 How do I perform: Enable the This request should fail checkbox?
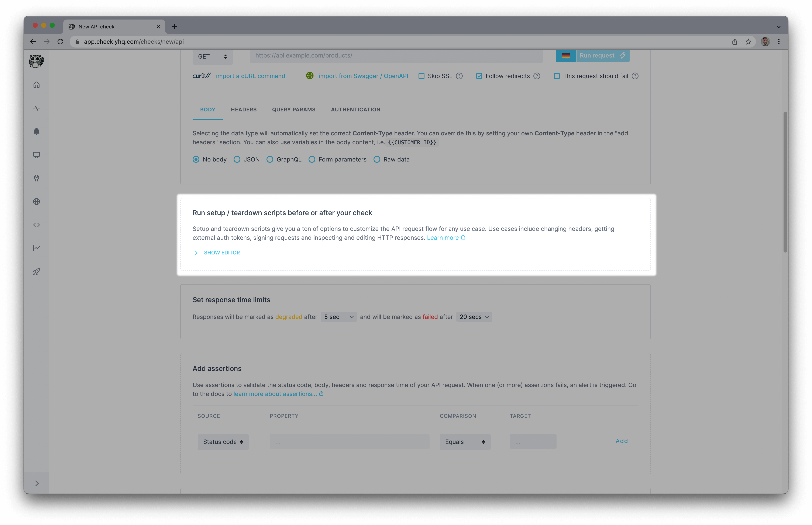pos(556,76)
